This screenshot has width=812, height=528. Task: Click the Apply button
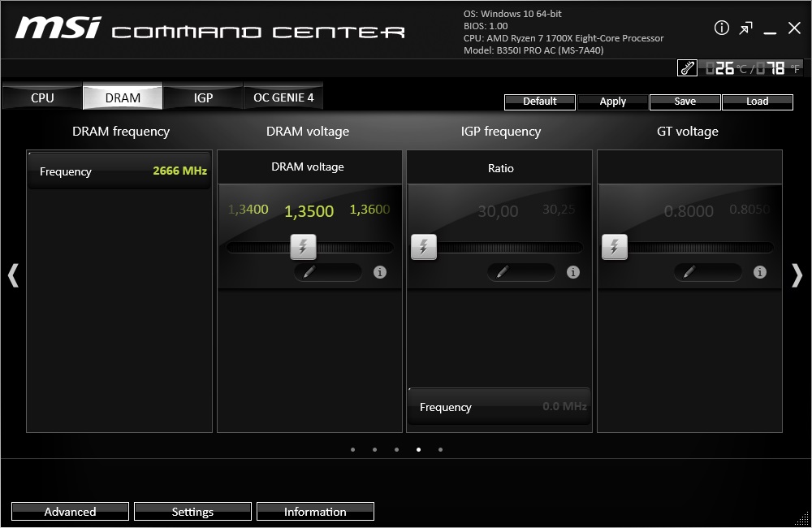point(612,102)
